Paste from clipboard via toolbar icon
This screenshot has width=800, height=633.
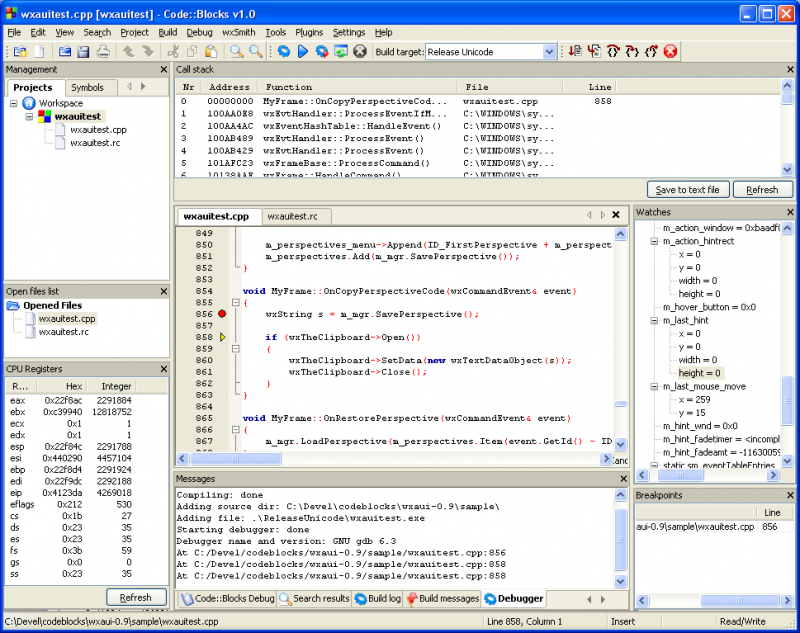210,51
